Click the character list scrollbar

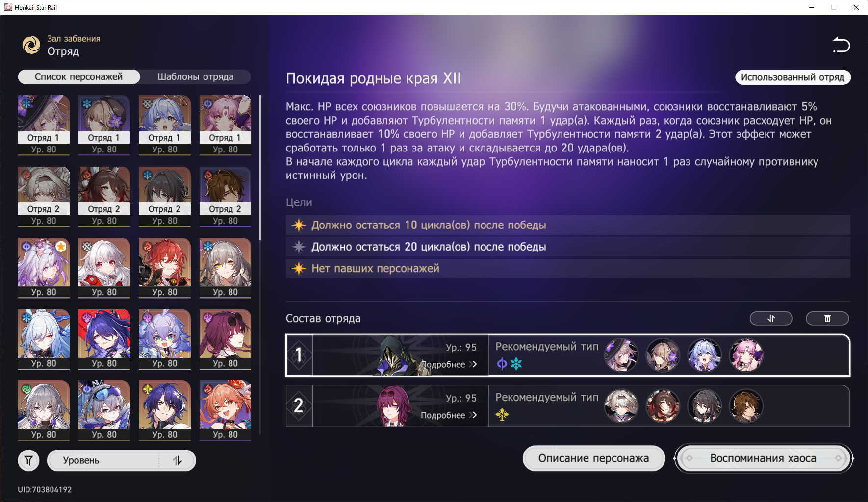(x=260, y=168)
